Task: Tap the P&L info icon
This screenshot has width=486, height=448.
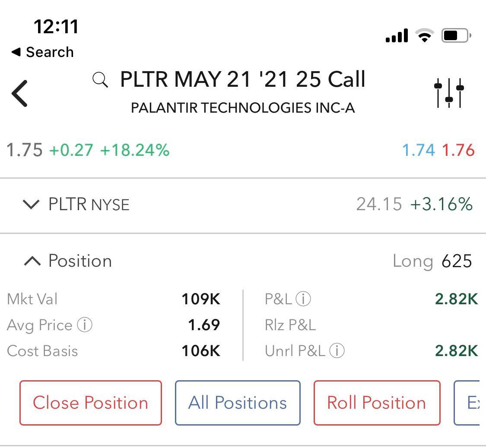Action: coord(304,299)
